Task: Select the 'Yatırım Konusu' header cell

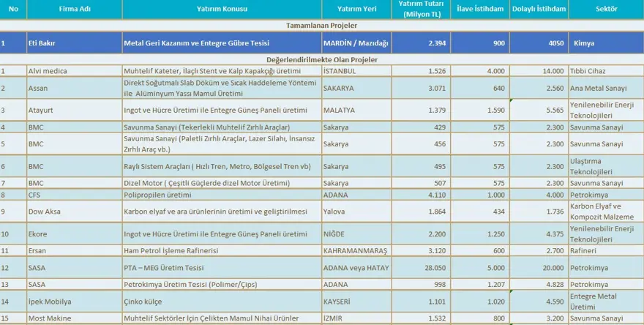Action: (x=222, y=10)
